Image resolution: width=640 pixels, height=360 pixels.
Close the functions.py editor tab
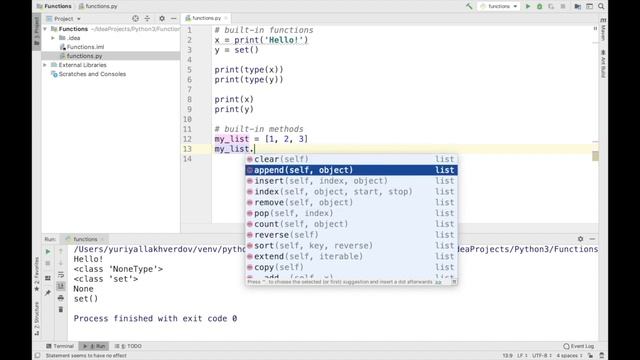pos(226,18)
